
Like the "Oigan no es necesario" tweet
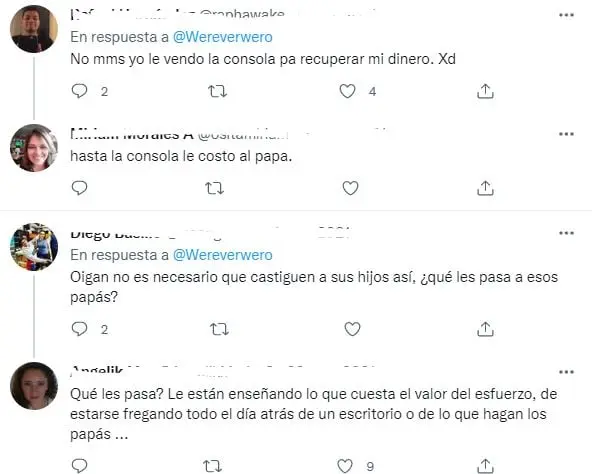point(352,329)
